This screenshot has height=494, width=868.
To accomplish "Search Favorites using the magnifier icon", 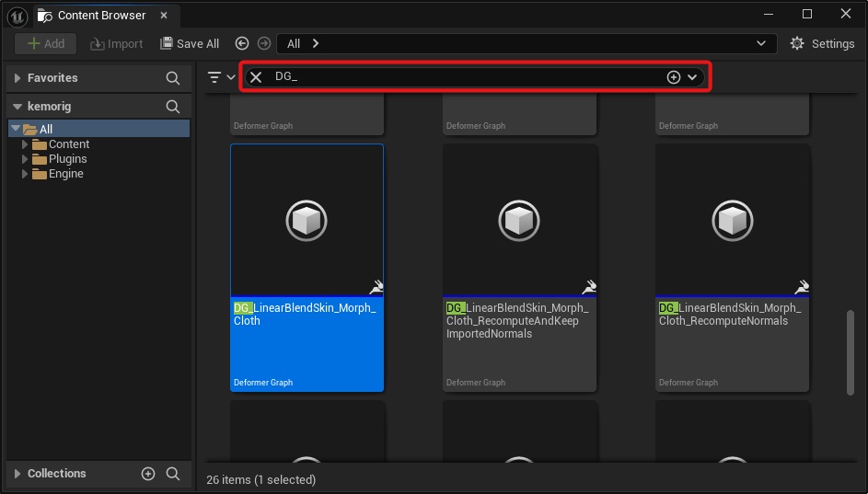I will pos(172,78).
